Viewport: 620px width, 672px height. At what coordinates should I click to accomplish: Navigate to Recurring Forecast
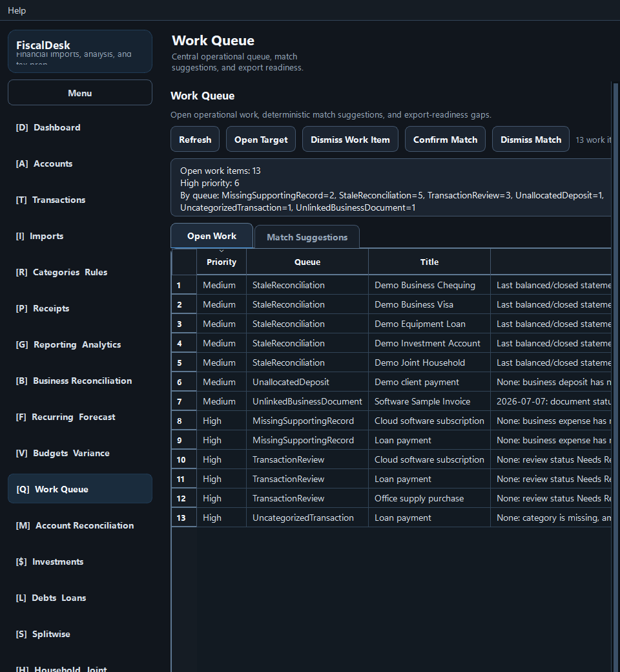pos(79,417)
